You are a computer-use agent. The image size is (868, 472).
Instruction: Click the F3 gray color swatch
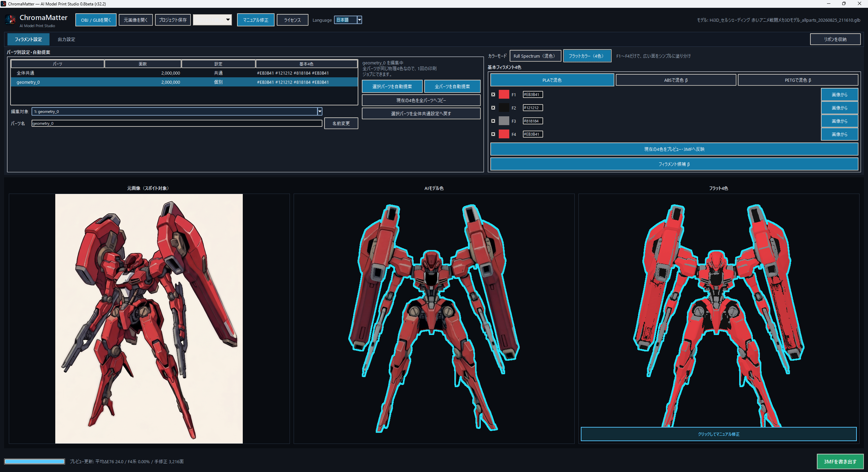coord(504,121)
